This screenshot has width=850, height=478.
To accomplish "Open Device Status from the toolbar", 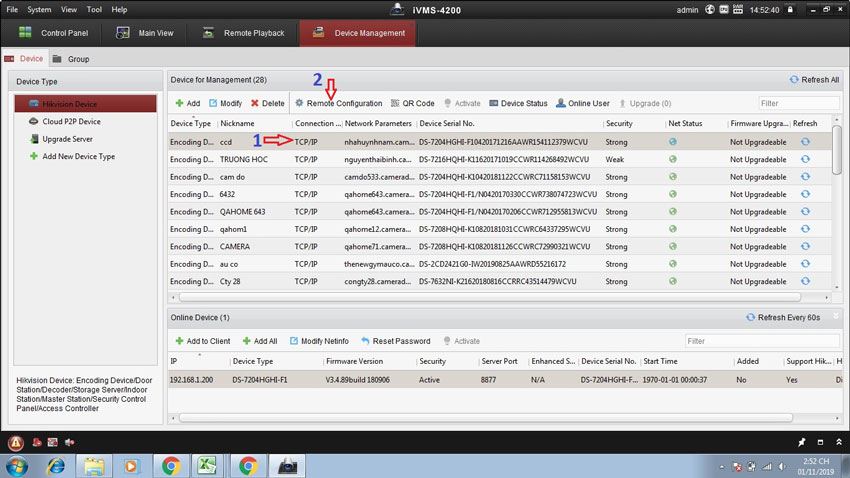I will tap(518, 103).
